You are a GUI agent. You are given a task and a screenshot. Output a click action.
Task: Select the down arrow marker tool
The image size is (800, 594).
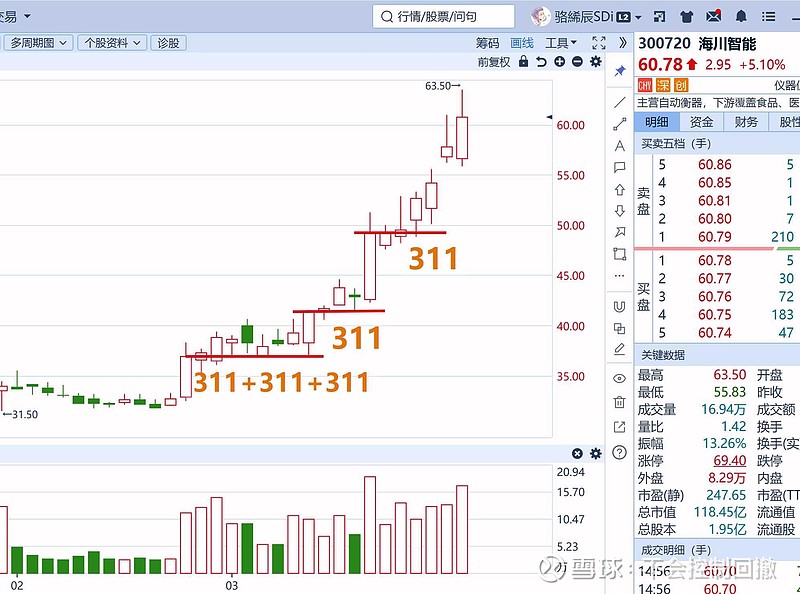[x=619, y=211]
